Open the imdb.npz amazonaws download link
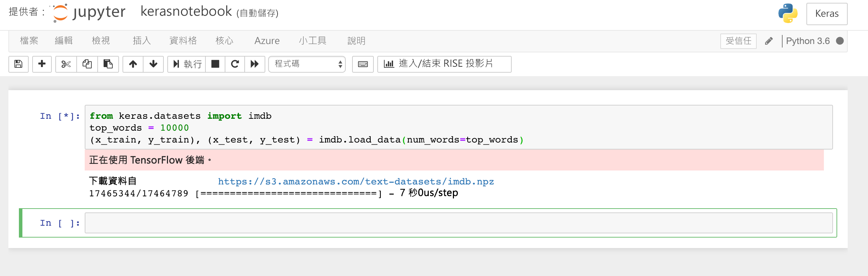This screenshot has width=868, height=276. [x=356, y=182]
